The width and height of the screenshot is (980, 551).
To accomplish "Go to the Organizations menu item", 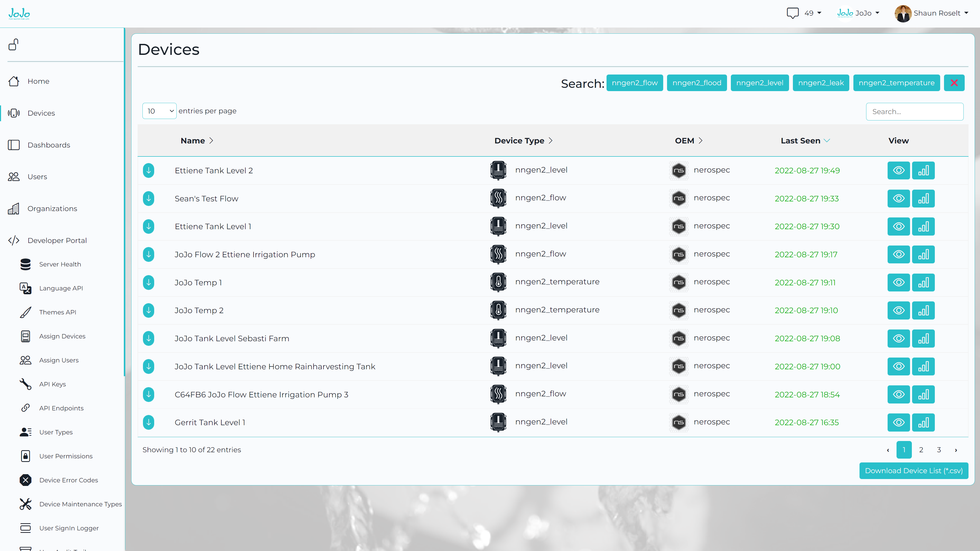I will tap(52, 209).
